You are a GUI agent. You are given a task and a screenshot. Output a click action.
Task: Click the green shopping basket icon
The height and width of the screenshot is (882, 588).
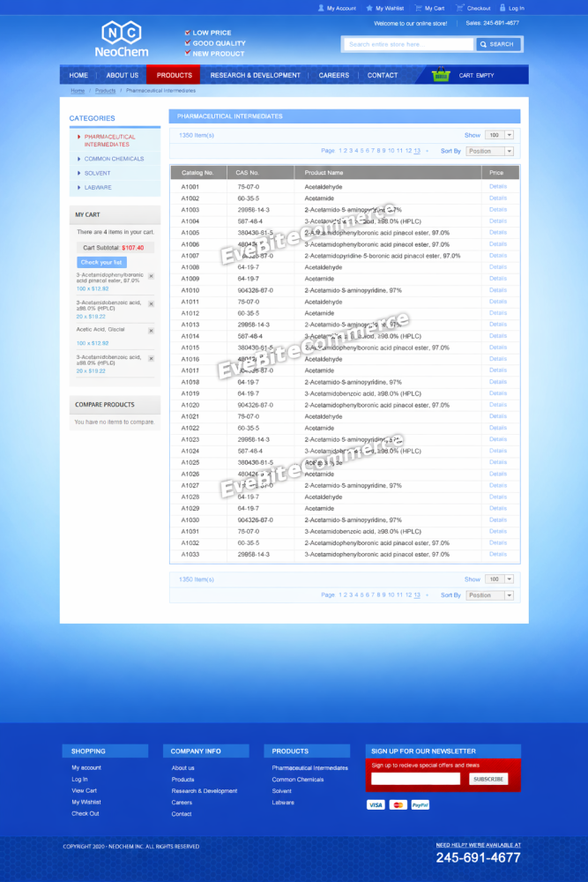(441, 75)
